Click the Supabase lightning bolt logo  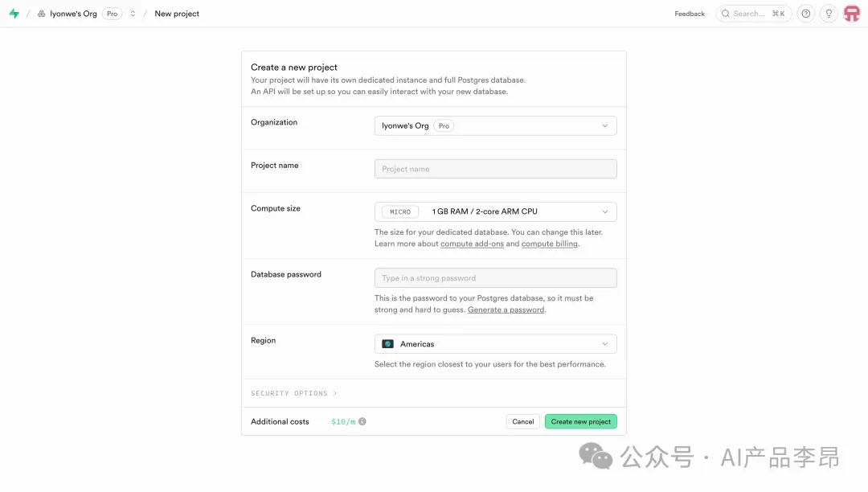tap(14, 14)
